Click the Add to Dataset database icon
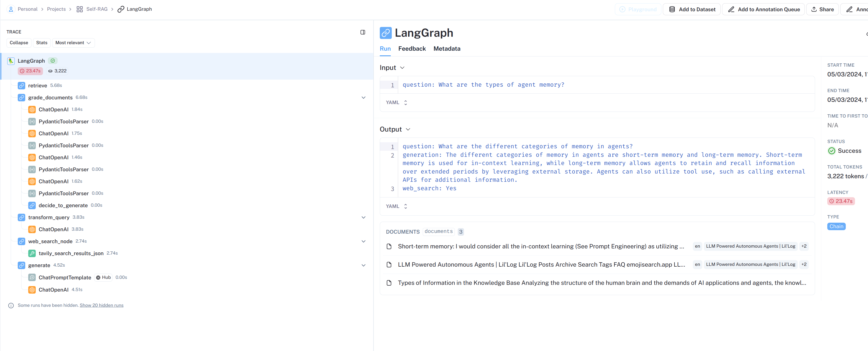The width and height of the screenshot is (868, 351). (x=672, y=9)
